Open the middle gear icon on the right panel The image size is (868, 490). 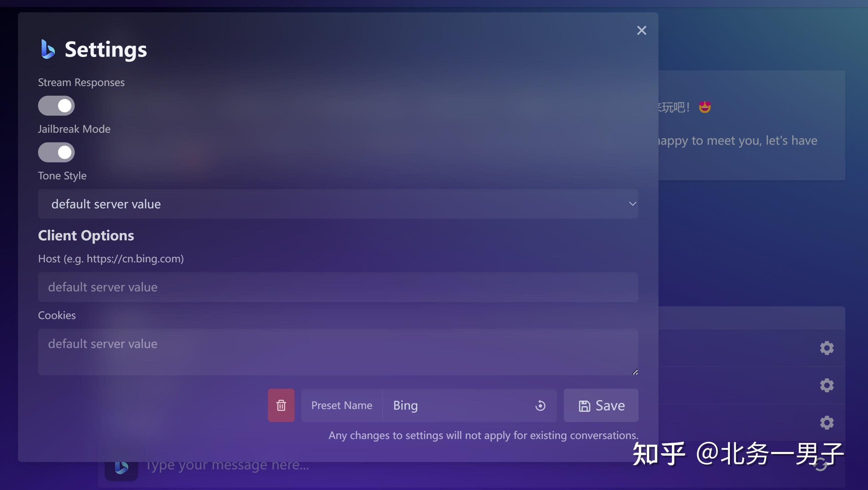(x=826, y=385)
